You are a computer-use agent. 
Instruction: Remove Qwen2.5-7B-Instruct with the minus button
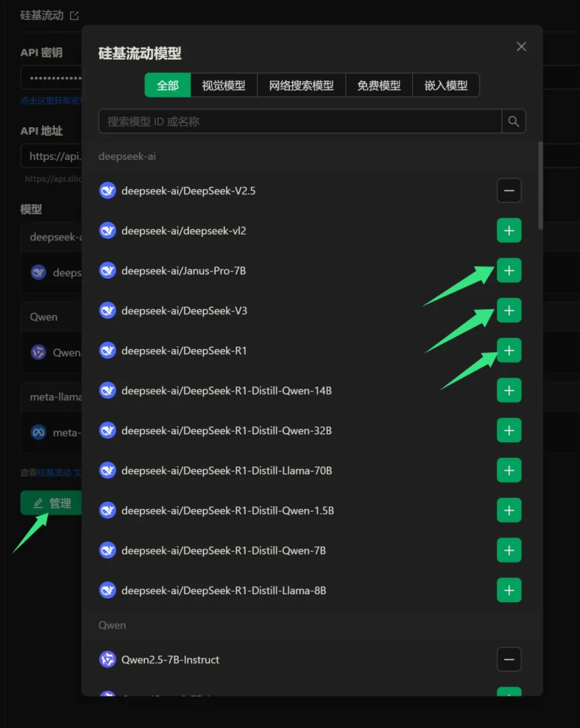509,659
